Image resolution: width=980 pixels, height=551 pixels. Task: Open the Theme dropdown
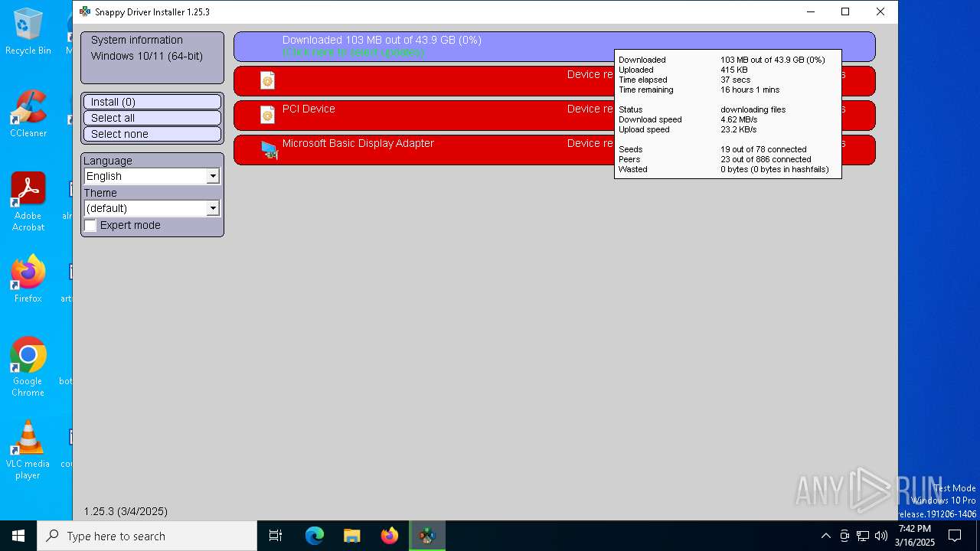click(x=152, y=208)
